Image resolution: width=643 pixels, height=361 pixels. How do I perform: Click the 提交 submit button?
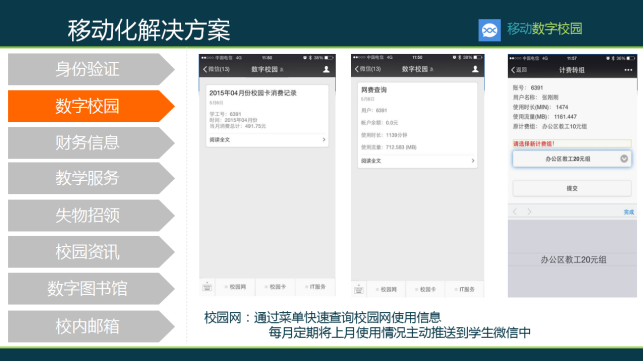(x=572, y=188)
